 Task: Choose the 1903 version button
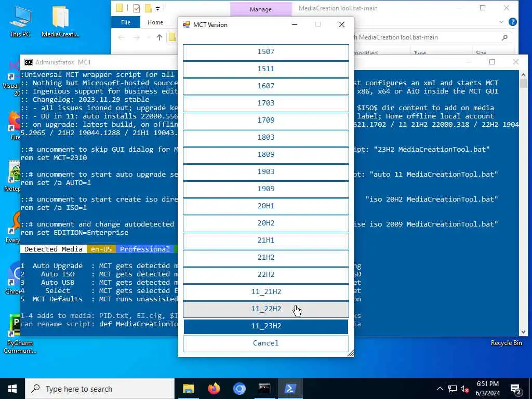point(265,171)
